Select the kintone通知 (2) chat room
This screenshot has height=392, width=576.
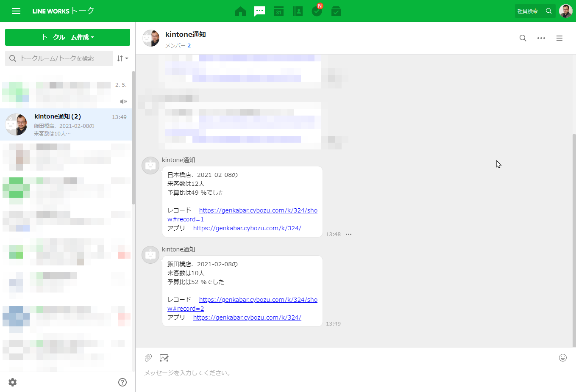coord(66,124)
